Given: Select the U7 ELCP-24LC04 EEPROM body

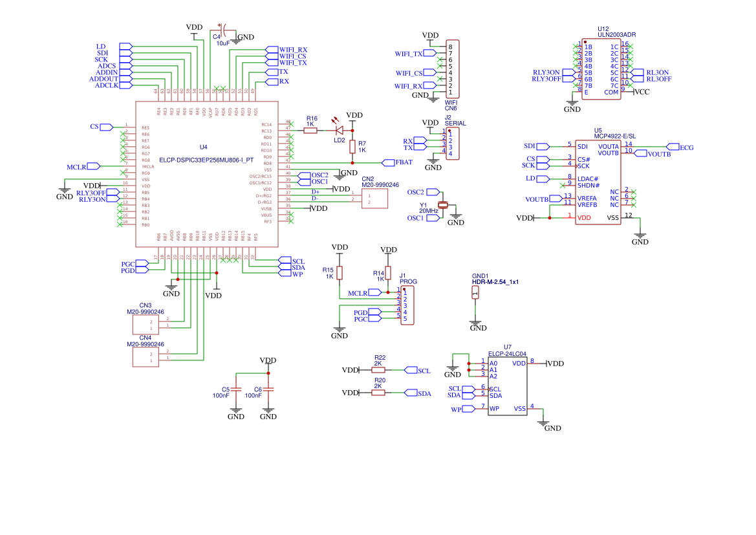Looking at the screenshot, I should (x=508, y=386).
